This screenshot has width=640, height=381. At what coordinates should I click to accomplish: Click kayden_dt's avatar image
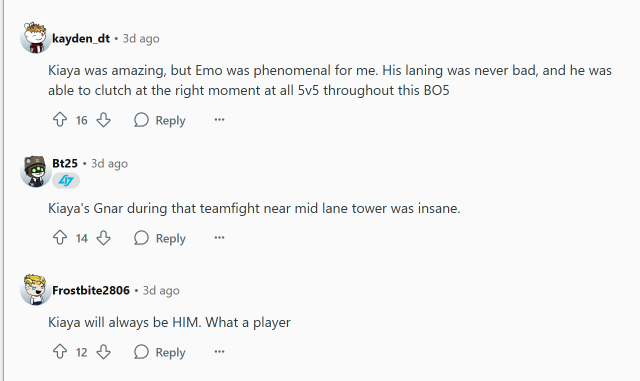(x=35, y=38)
